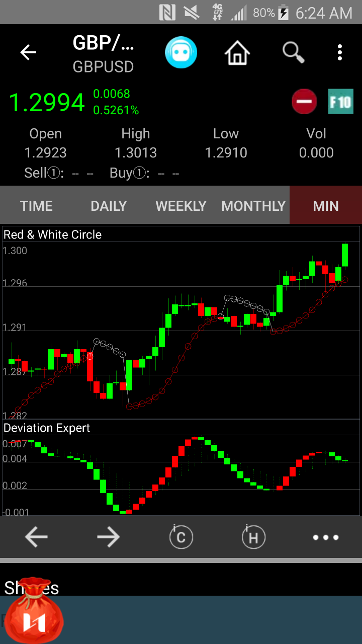Tap the Red & White Circle indicator label
Viewport: 362px width, 644px height.
point(53,234)
